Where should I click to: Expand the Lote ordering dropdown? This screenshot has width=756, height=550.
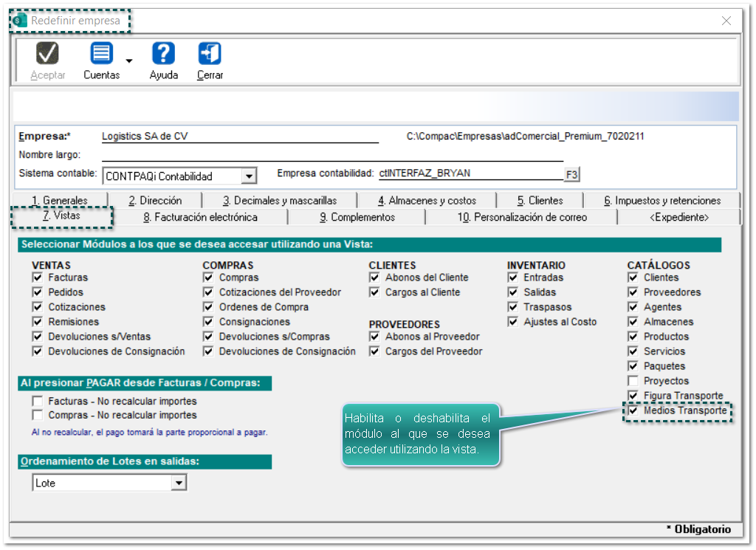[x=179, y=483]
